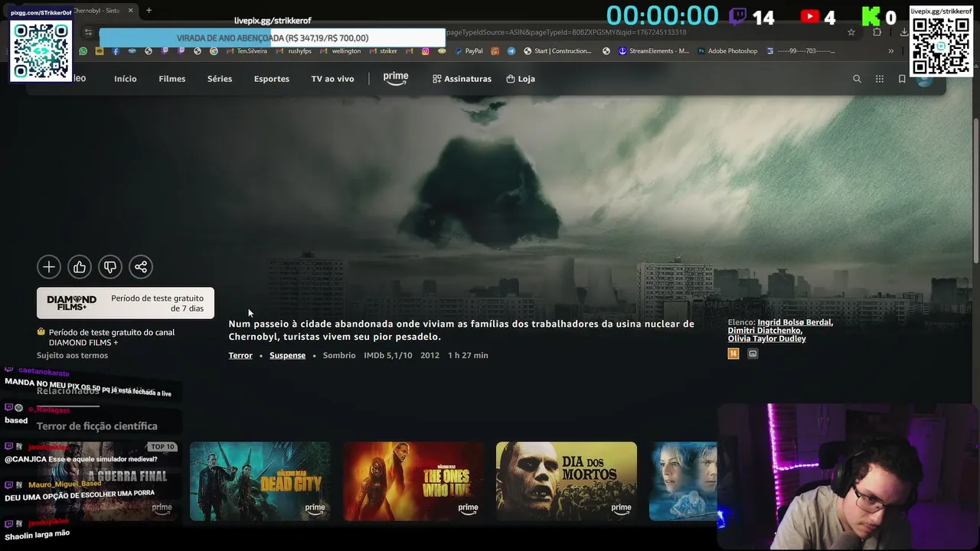This screenshot has height=551, width=980.
Task: Open the Esportes menu
Action: (272, 79)
